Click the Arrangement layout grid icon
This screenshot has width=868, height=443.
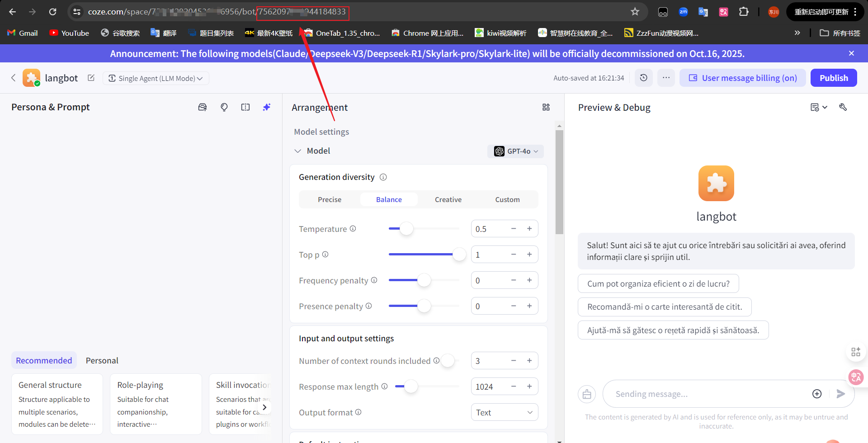pyautogui.click(x=546, y=107)
